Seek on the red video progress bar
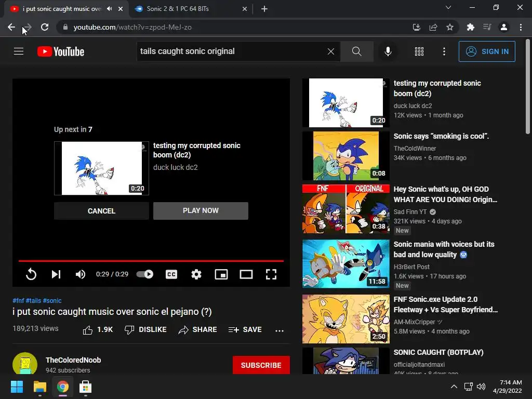 [x=151, y=261]
